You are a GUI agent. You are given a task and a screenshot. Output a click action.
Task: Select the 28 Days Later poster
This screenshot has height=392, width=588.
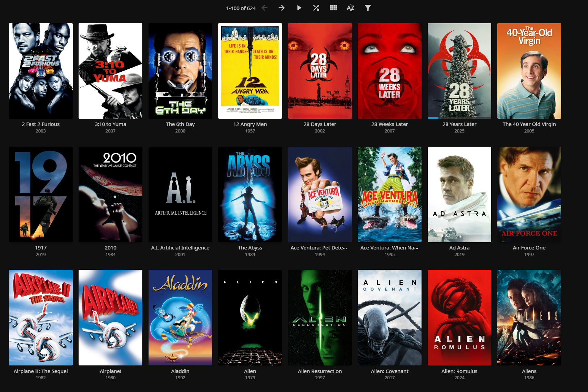[320, 71]
